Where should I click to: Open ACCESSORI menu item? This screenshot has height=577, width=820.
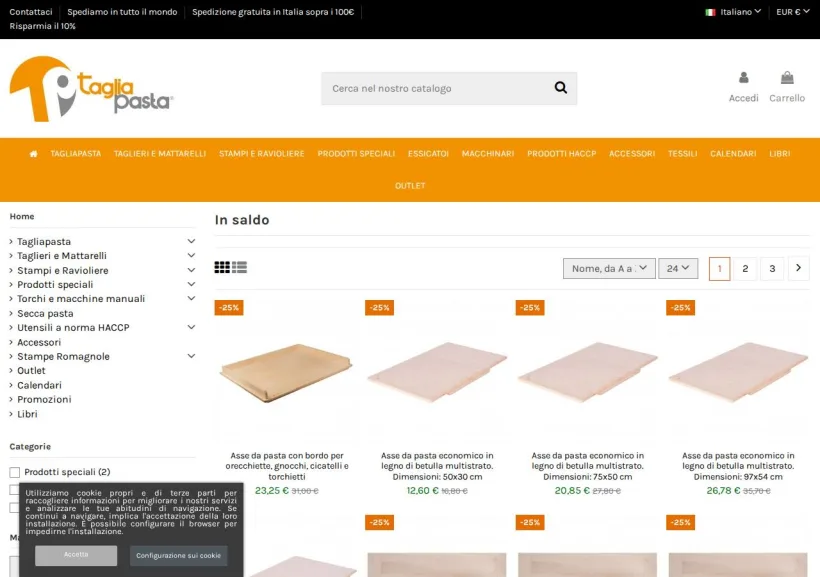[x=632, y=154]
